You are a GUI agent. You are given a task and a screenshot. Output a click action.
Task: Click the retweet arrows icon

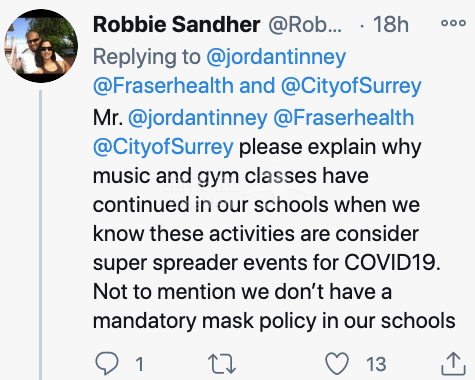pyautogui.click(x=222, y=364)
